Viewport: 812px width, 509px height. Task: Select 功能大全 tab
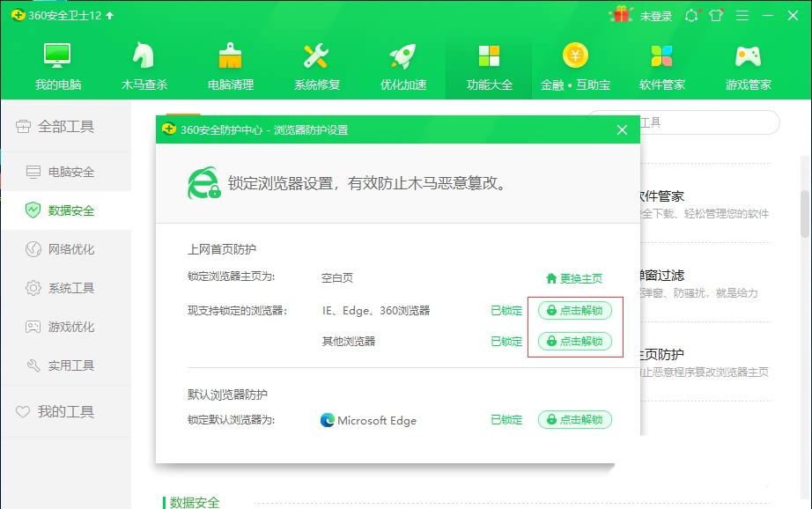pyautogui.click(x=490, y=67)
